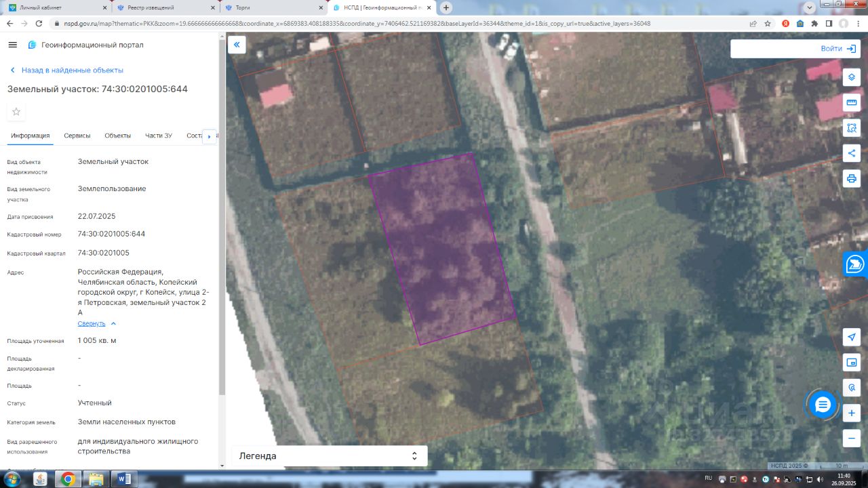Open the Yandex browser extension

coord(785,23)
